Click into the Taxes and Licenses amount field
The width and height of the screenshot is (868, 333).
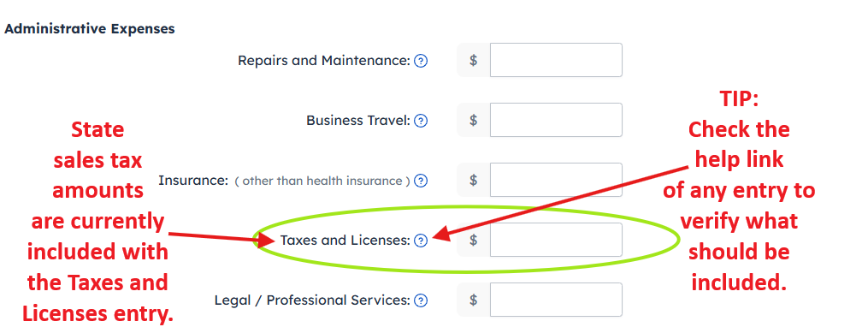pyautogui.click(x=556, y=240)
